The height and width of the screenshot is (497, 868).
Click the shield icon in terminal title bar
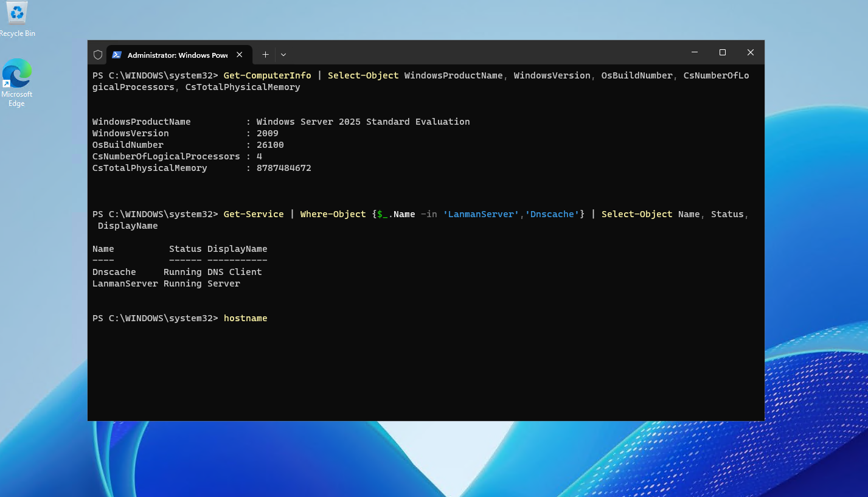tap(97, 55)
